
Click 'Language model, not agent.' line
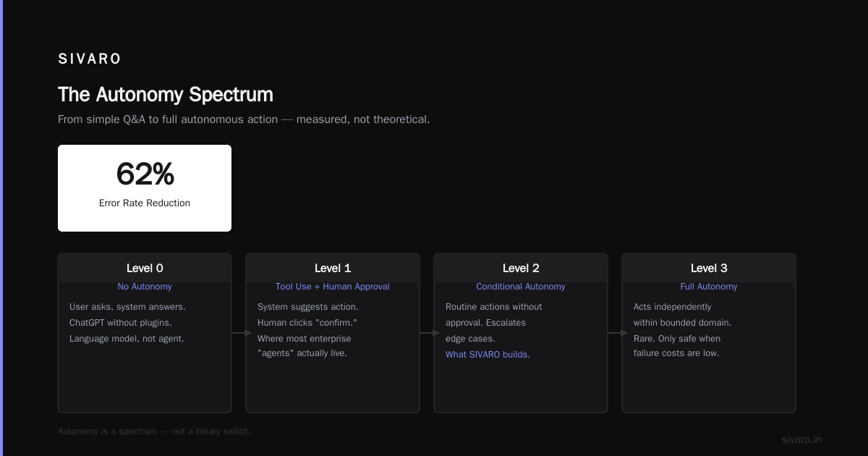click(127, 339)
